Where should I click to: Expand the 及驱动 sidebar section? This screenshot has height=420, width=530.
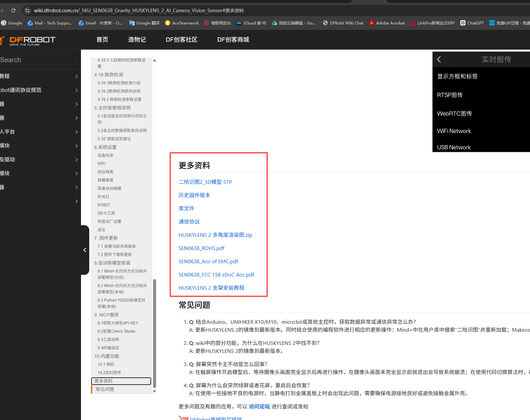40,159
